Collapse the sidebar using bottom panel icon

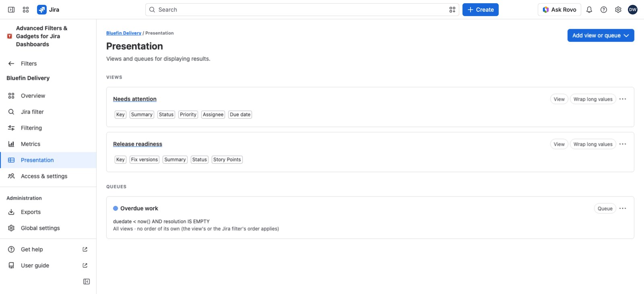(x=87, y=282)
